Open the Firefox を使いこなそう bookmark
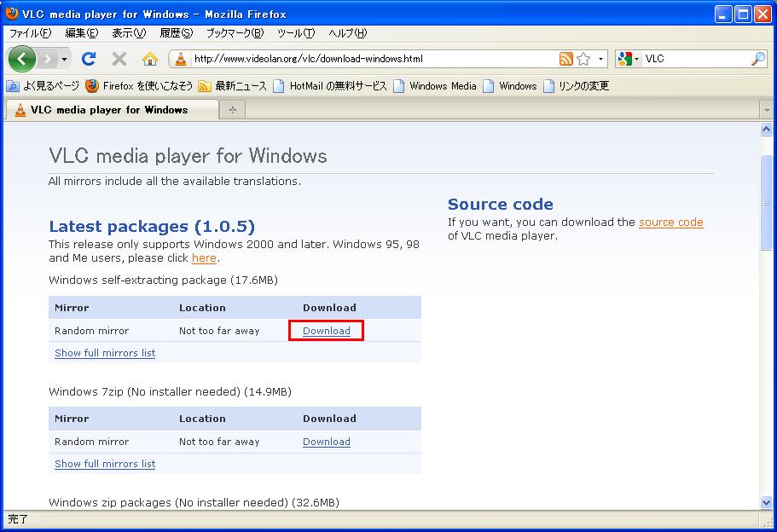 [x=139, y=86]
